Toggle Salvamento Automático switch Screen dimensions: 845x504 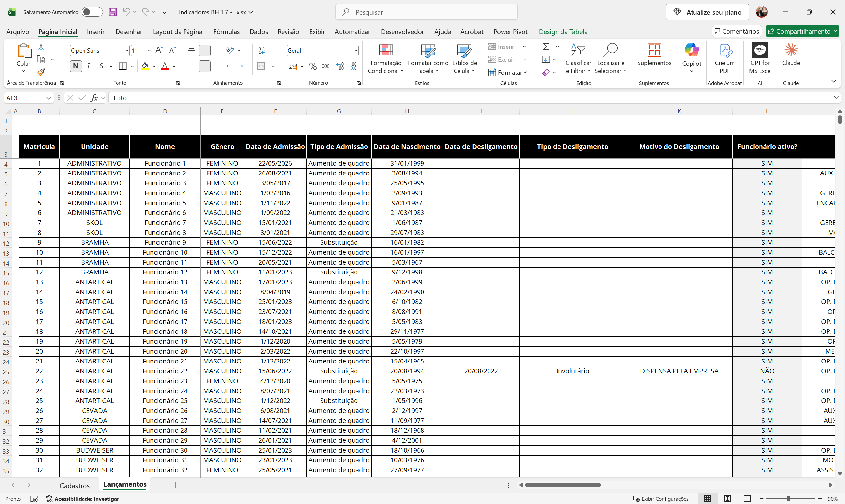(92, 12)
